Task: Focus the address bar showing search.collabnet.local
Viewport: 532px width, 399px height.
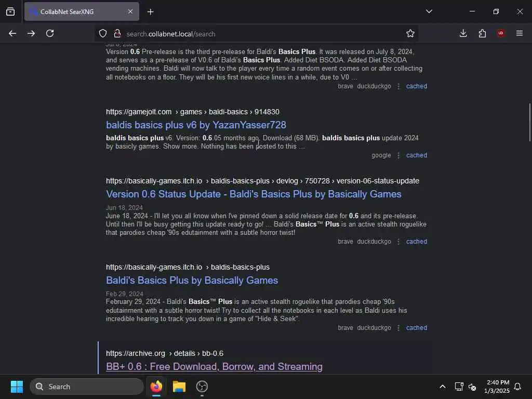Action: pos(258,34)
